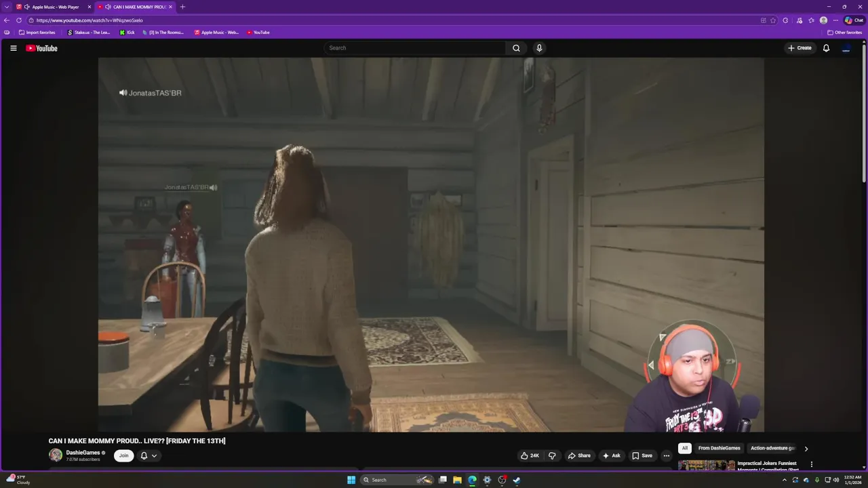Dislike the video with thumbs-down
868x488 pixels.
(x=552, y=455)
